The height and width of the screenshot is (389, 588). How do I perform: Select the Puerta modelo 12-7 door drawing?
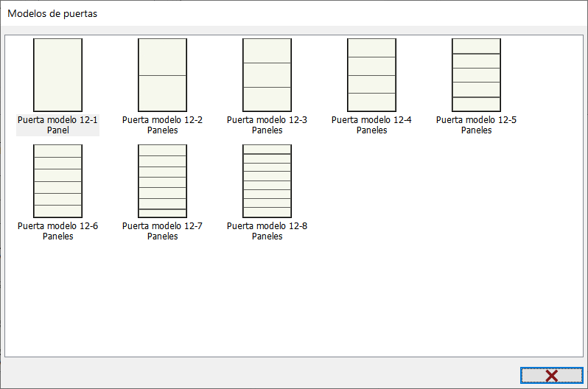162,181
